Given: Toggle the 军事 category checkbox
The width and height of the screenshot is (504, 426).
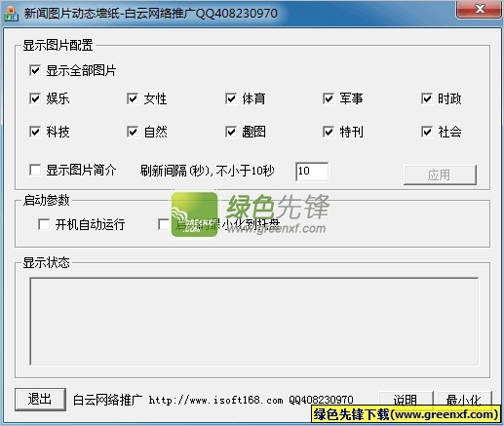Looking at the screenshot, I should coord(329,98).
